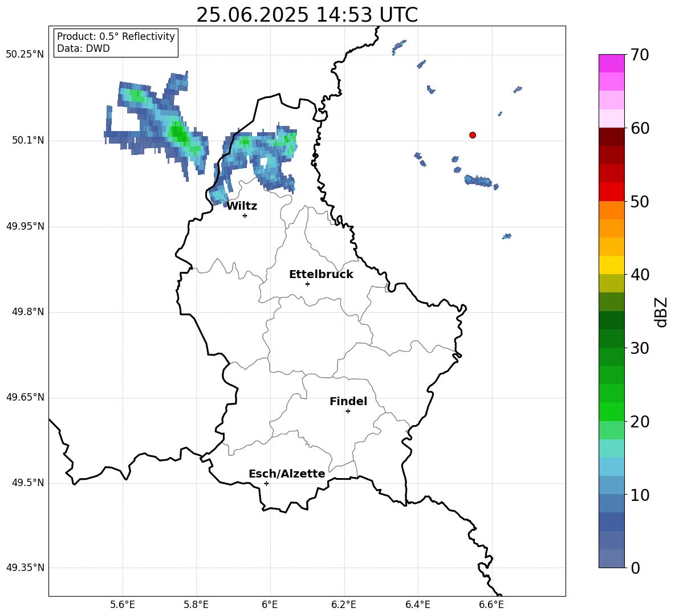Click the 49.65°N latitude label
This screenshot has height=616, width=675.
click(x=25, y=397)
